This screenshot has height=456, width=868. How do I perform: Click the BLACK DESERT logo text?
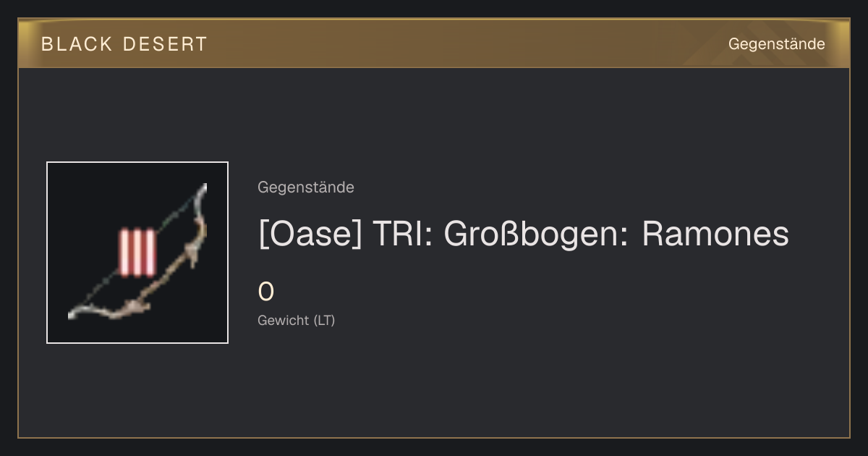[x=124, y=44]
